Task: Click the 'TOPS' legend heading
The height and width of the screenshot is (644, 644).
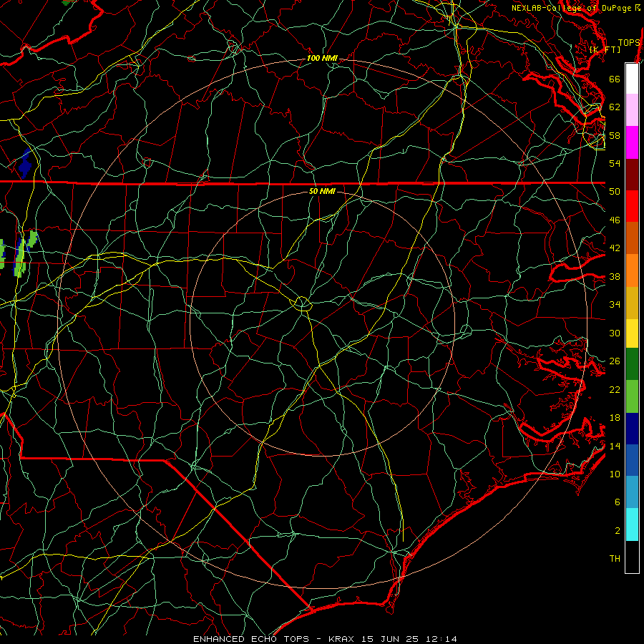Action: click(629, 43)
